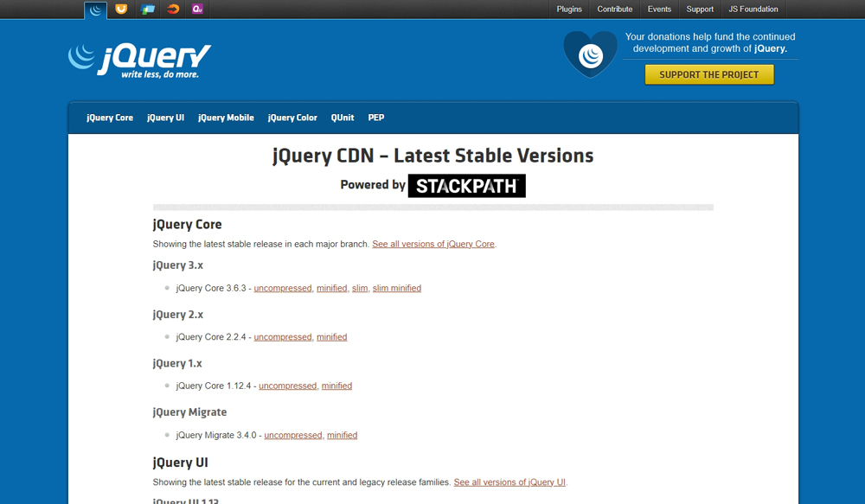Open the jQuery UI project icon in top bar
The height and width of the screenshot is (504, 865).
(121, 9)
